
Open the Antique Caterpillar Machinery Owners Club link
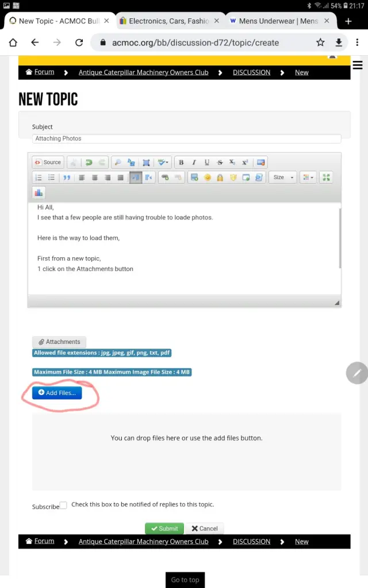click(x=143, y=72)
